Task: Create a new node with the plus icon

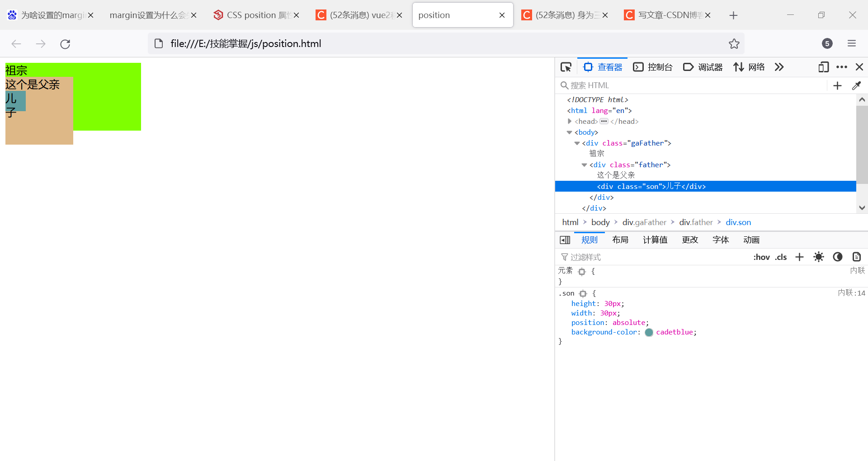Action: 837,85
